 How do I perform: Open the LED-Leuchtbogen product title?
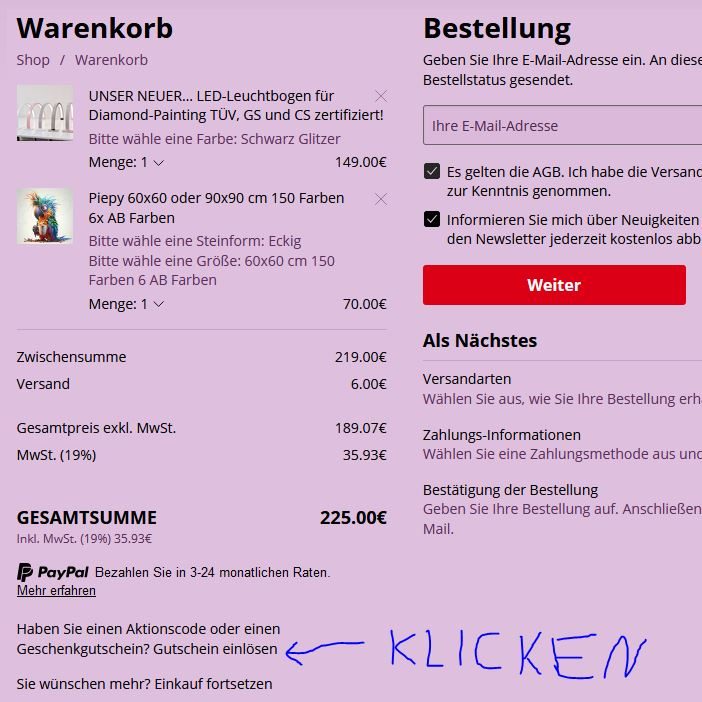click(x=236, y=105)
